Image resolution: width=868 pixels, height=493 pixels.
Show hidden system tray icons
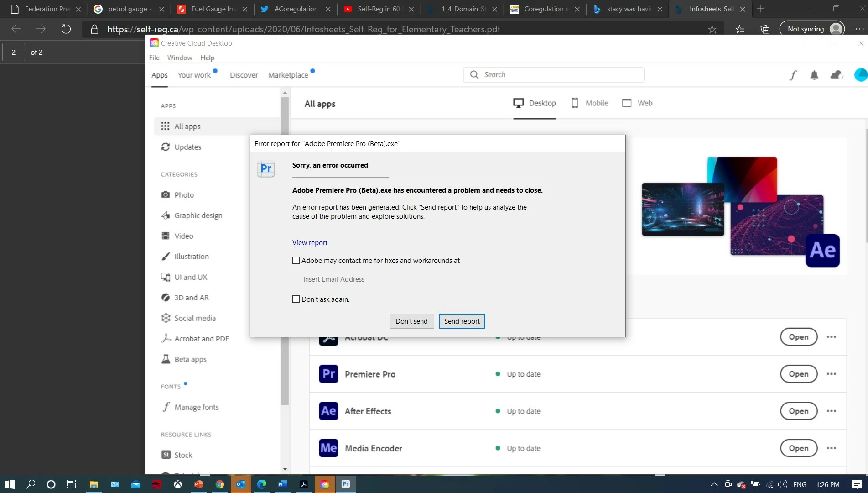coord(714,484)
